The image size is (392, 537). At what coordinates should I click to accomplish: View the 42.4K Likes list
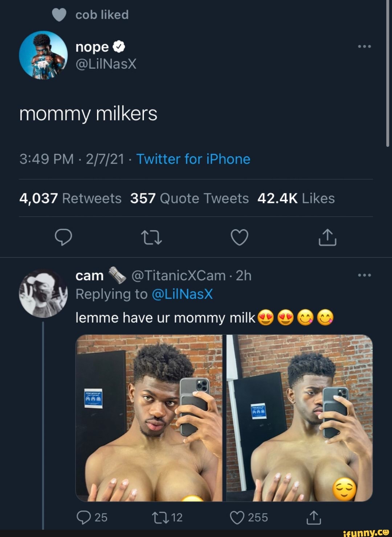click(x=296, y=198)
